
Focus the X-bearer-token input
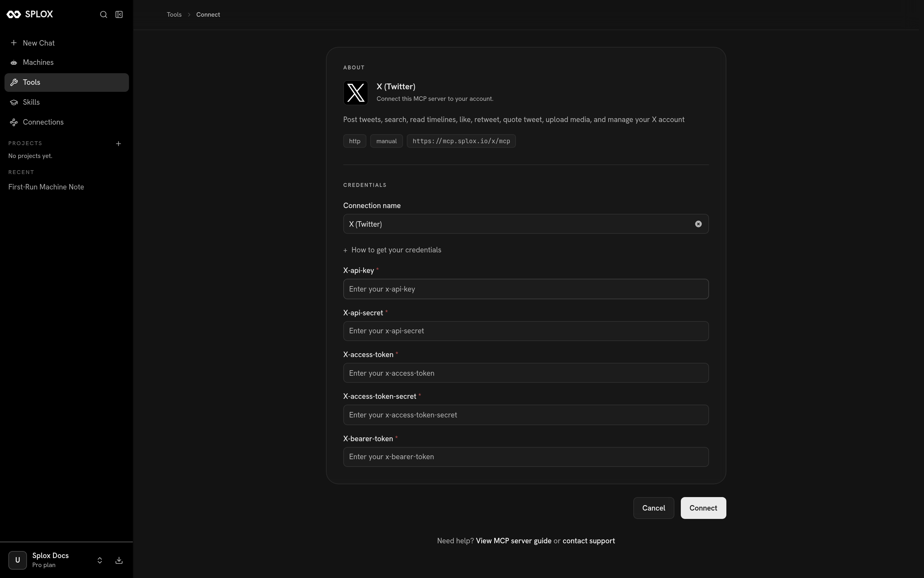click(526, 457)
